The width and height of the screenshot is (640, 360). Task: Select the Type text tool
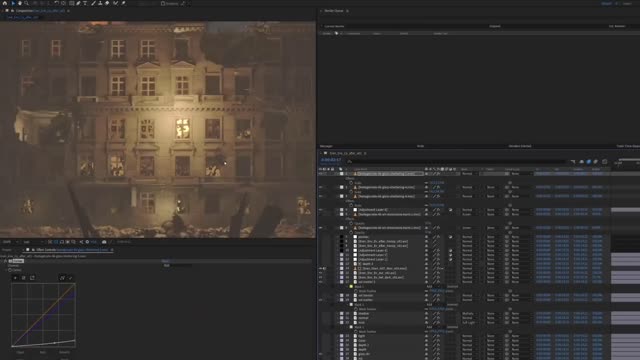click(x=85, y=3)
